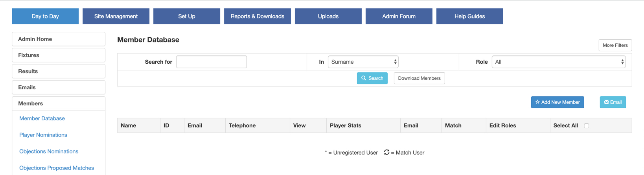This screenshot has width=644, height=175.
Task: Open the Emails sidebar item
Action: pos(59,87)
